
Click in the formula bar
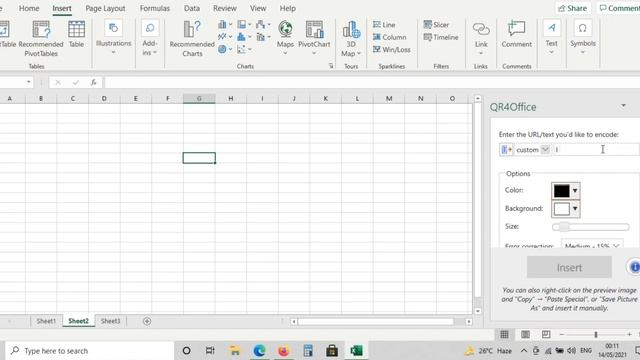click(371, 82)
